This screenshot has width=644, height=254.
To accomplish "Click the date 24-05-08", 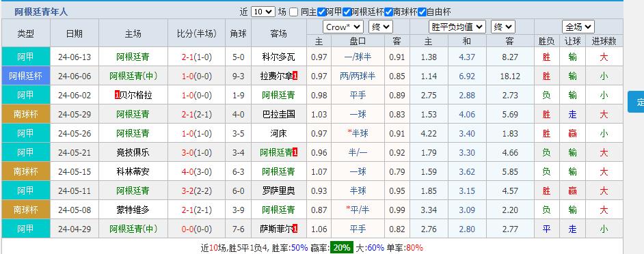I will [75, 210].
